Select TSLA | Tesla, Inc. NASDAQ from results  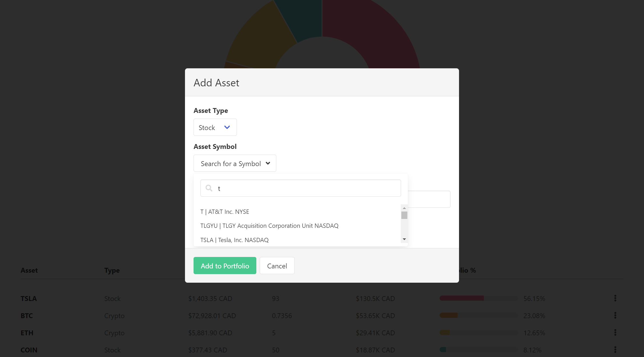coord(234,240)
